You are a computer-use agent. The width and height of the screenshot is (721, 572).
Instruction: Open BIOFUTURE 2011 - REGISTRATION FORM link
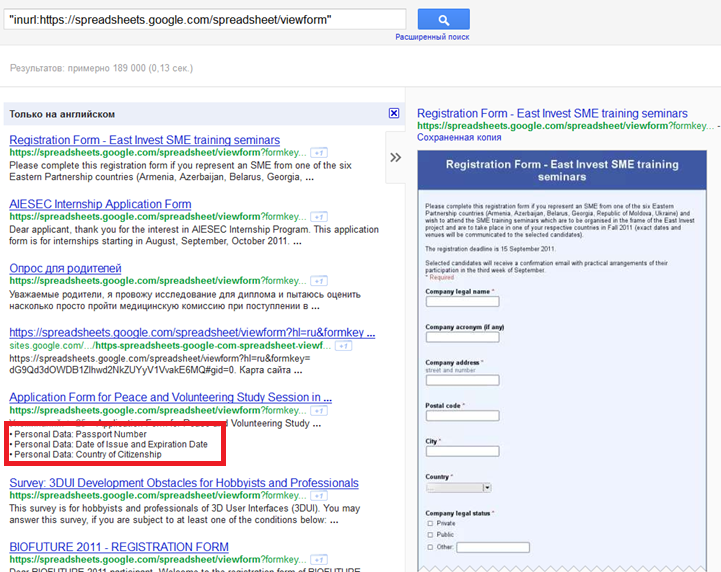click(119, 547)
